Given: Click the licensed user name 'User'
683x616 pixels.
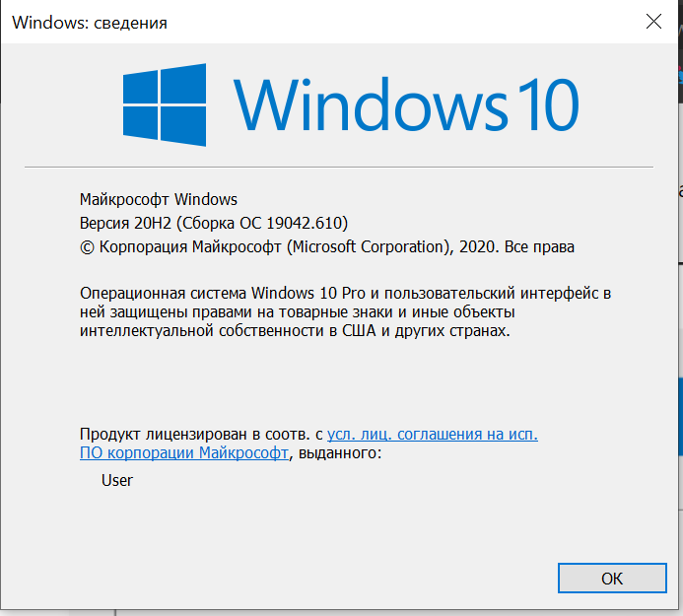Looking at the screenshot, I should click(116, 480).
